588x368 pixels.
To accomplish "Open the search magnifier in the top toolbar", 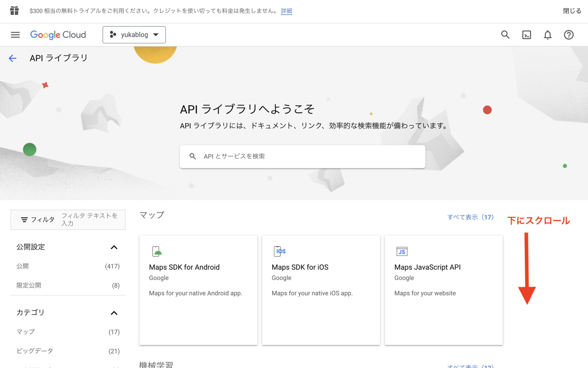I will click(x=505, y=35).
